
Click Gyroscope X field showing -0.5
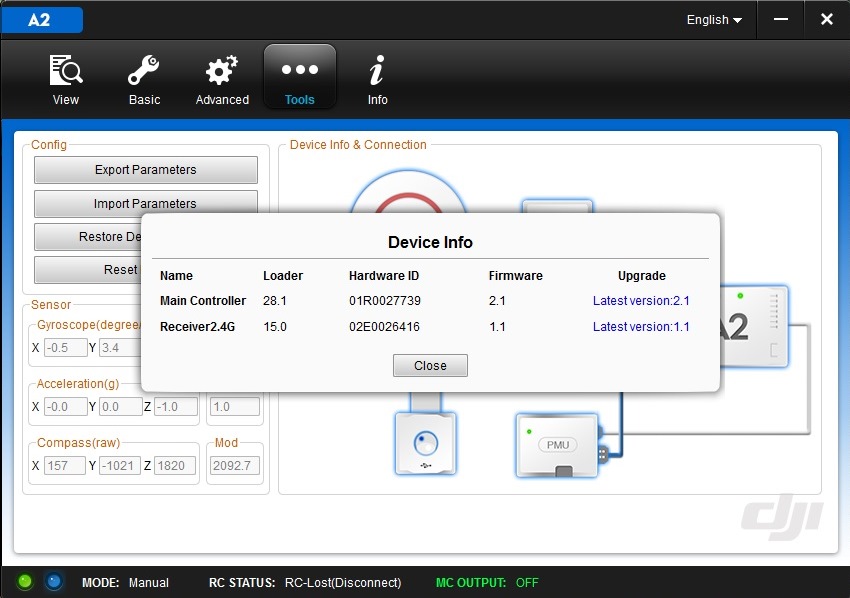click(x=65, y=348)
